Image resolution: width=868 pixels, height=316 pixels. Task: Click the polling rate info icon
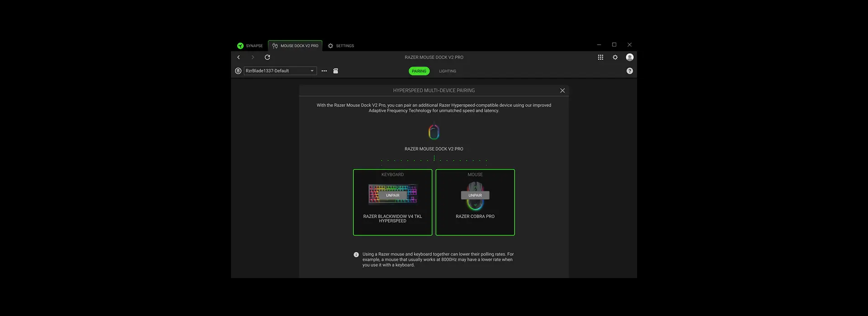(x=356, y=255)
